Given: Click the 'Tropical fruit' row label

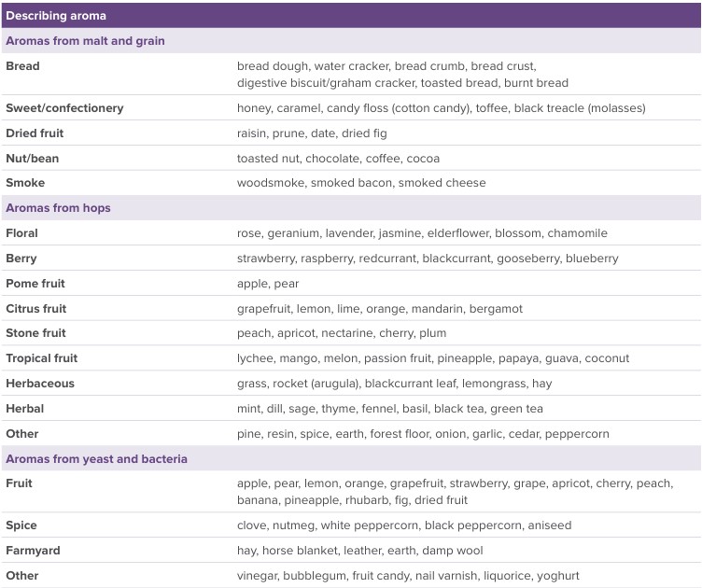Looking at the screenshot, I should pos(41,358).
